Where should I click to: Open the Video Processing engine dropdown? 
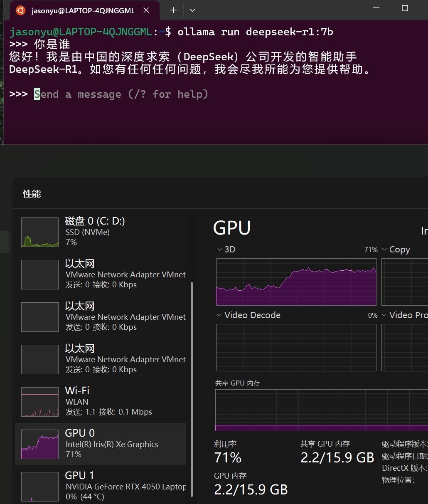coord(384,315)
